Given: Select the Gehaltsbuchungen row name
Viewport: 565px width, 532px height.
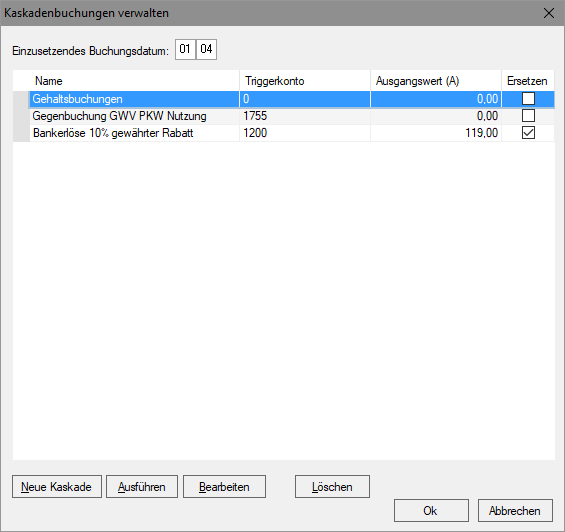Looking at the screenshot, I should coord(77,99).
